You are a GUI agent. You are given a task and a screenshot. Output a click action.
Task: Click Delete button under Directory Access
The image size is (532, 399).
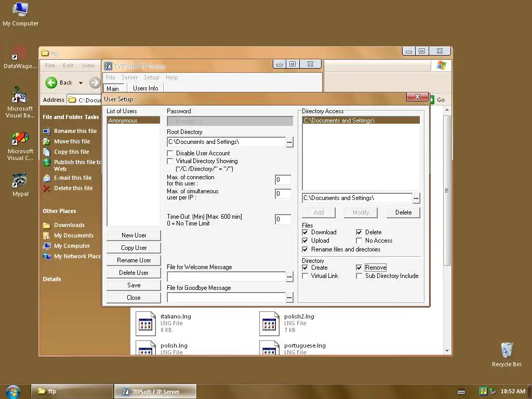pyautogui.click(x=403, y=212)
